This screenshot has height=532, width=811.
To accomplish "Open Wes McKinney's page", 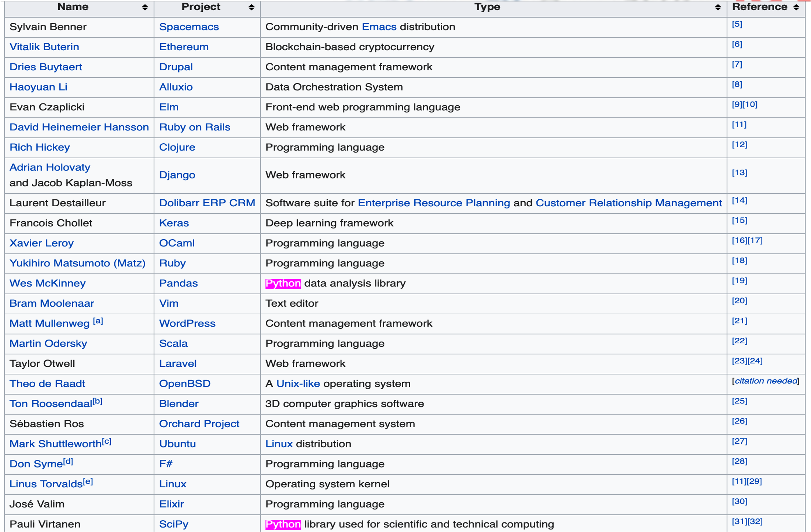I will [47, 284].
